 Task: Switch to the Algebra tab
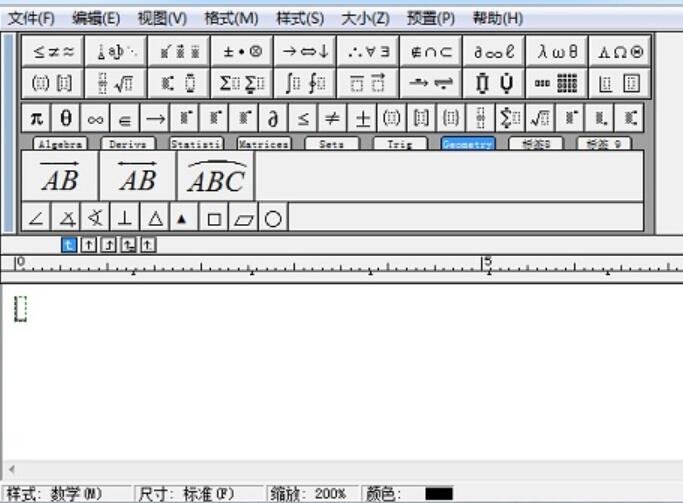[59, 144]
